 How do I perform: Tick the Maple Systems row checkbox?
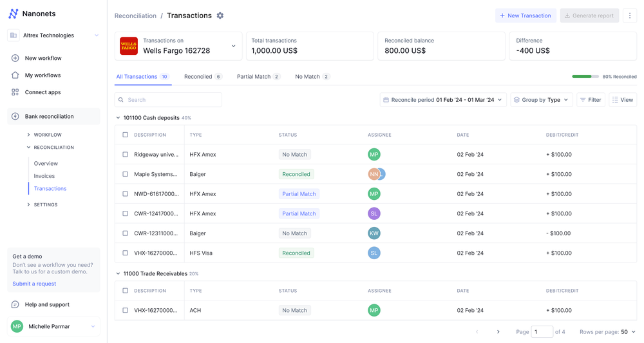point(126,174)
